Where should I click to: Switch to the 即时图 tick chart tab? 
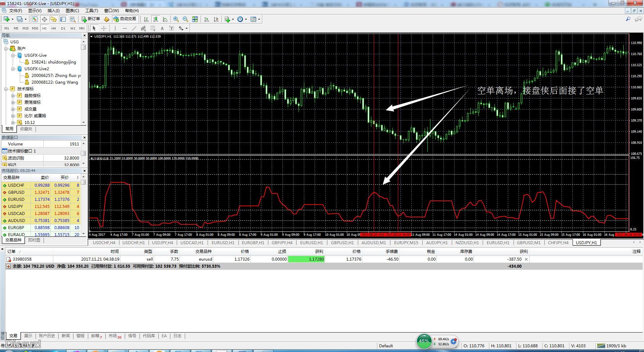point(34,240)
